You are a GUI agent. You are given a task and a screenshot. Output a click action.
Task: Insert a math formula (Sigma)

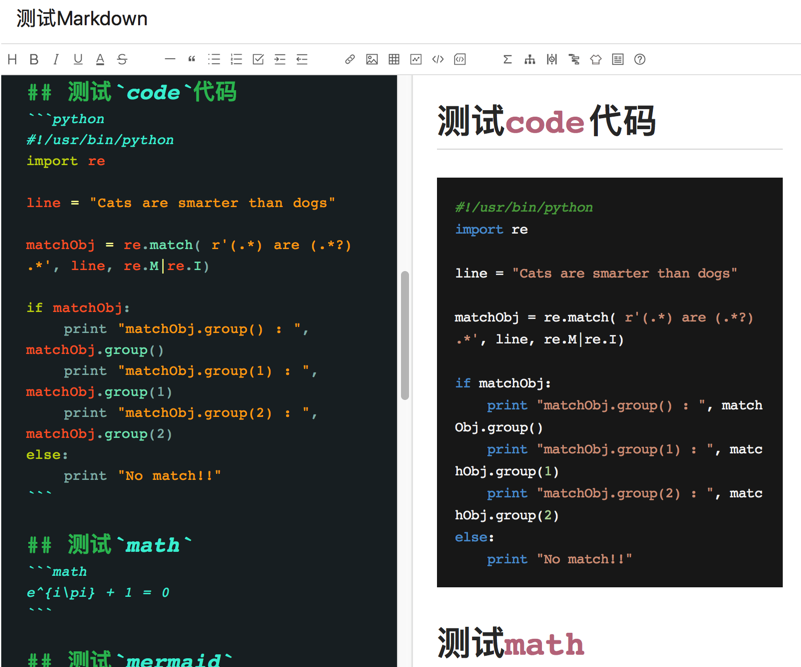(x=507, y=59)
